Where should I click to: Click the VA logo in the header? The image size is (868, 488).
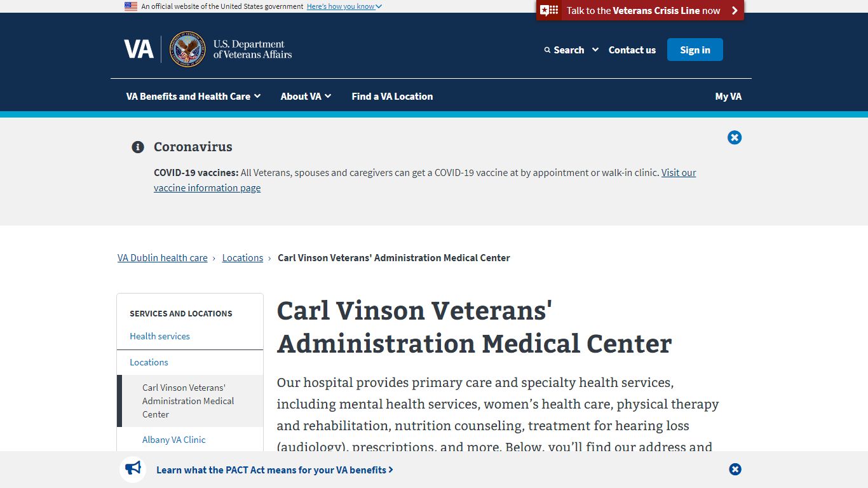coord(139,50)
